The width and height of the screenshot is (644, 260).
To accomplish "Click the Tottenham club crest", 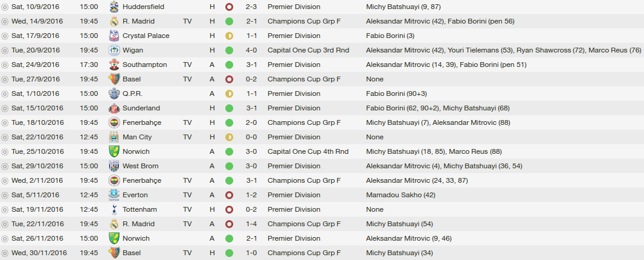I will (x=114, y=209).
